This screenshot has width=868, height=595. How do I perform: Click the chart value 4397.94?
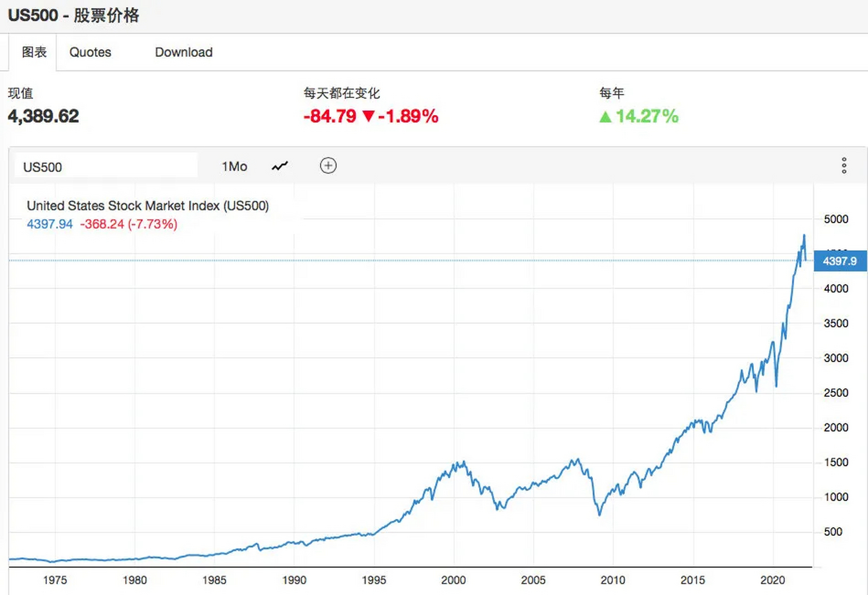[50, 224]
